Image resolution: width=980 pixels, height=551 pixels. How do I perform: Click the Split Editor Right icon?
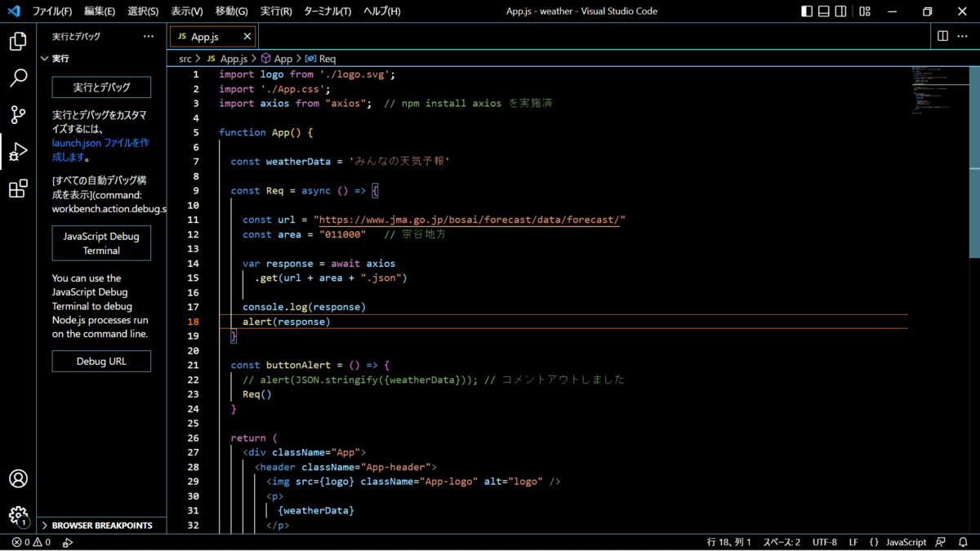[x=942, y=36]
